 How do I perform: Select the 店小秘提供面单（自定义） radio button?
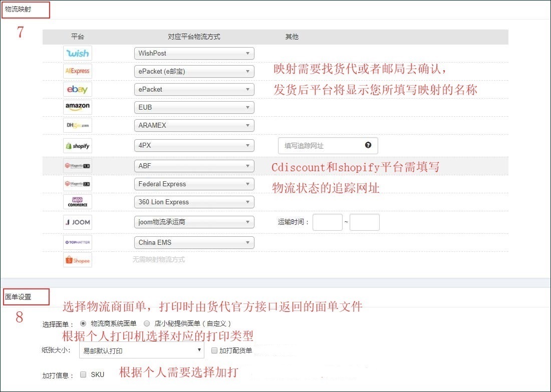(147, 323)
